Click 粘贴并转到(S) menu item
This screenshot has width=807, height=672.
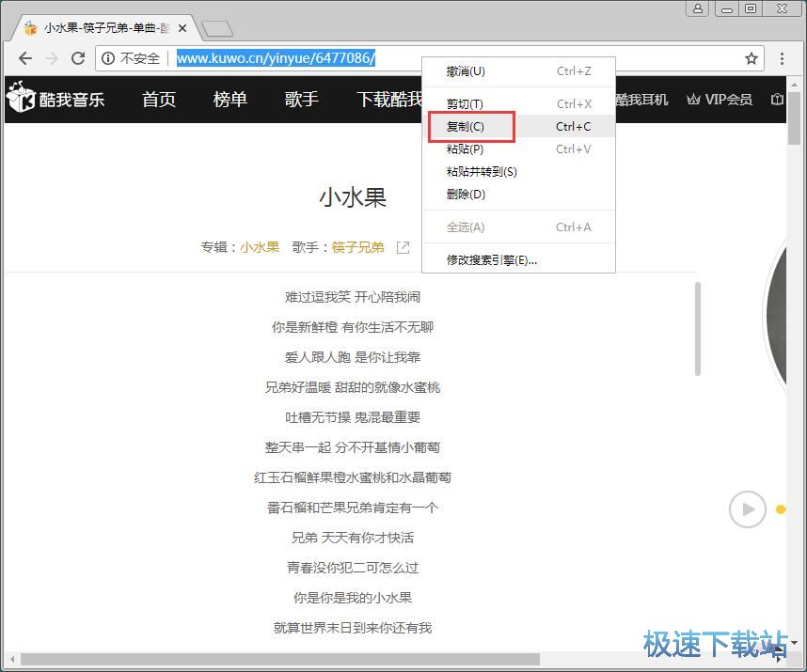[x=482, y=172]
